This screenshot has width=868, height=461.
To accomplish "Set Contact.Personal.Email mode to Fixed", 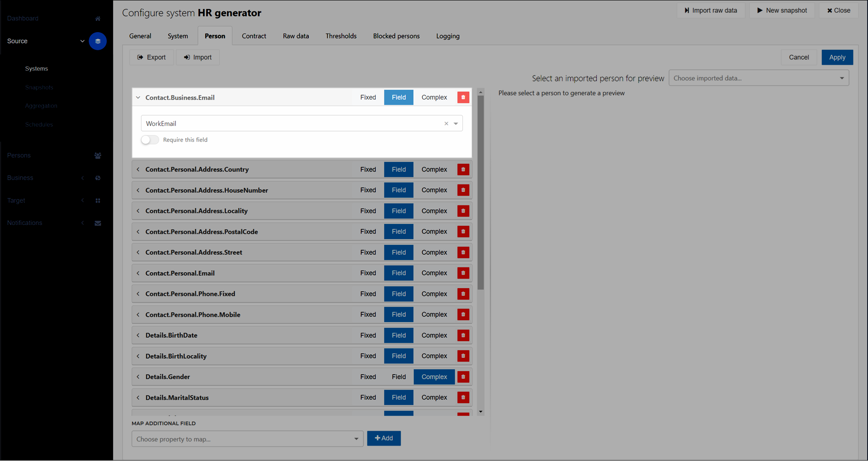I will pyautogui.click(x=368, y=273).
